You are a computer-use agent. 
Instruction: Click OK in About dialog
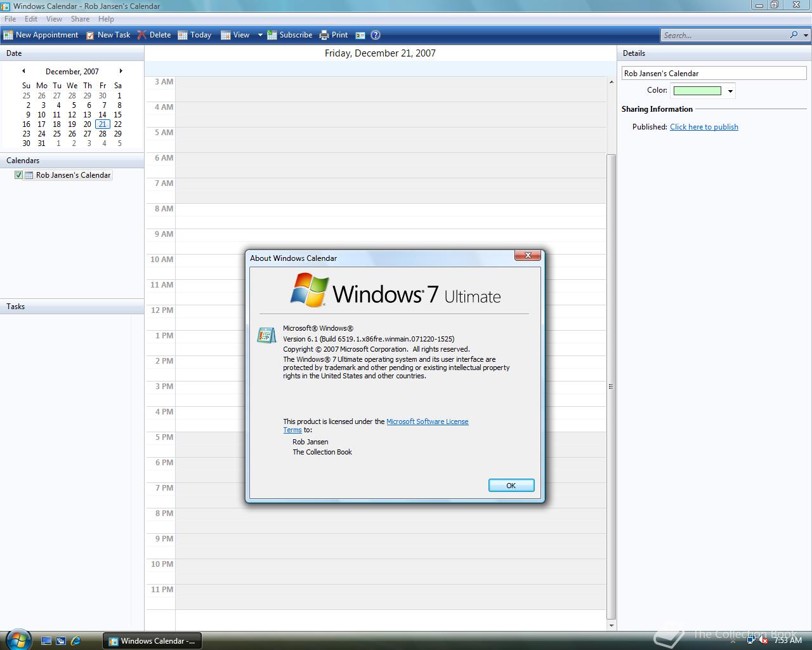(511, 486)
